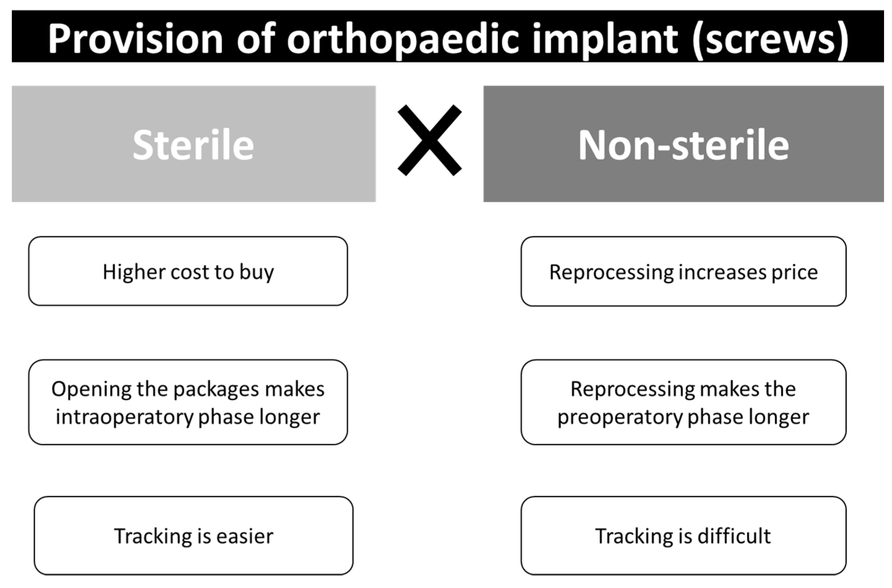892x588 pixels.
Task: Click '(screws)' in the title banner
Action: point(770,39)
